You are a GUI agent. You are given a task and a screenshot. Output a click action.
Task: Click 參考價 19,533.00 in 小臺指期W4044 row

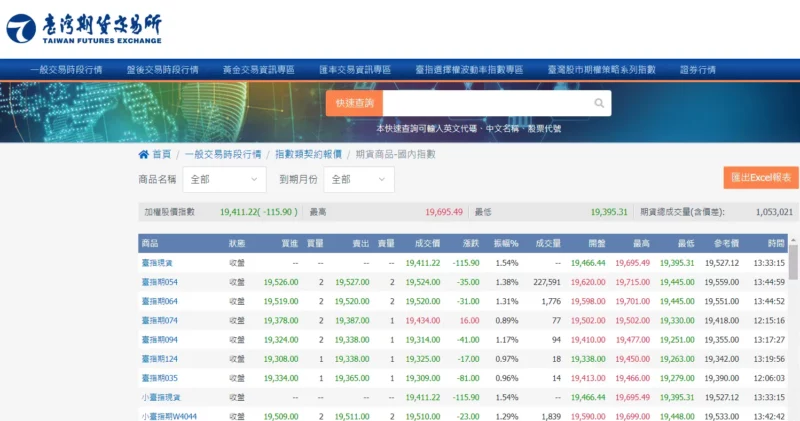pos(722,416)
